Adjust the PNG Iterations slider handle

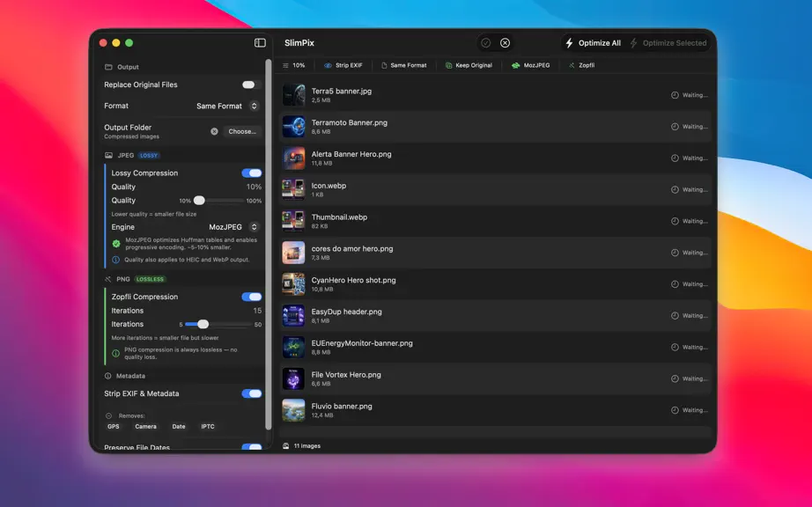point(203,324)
